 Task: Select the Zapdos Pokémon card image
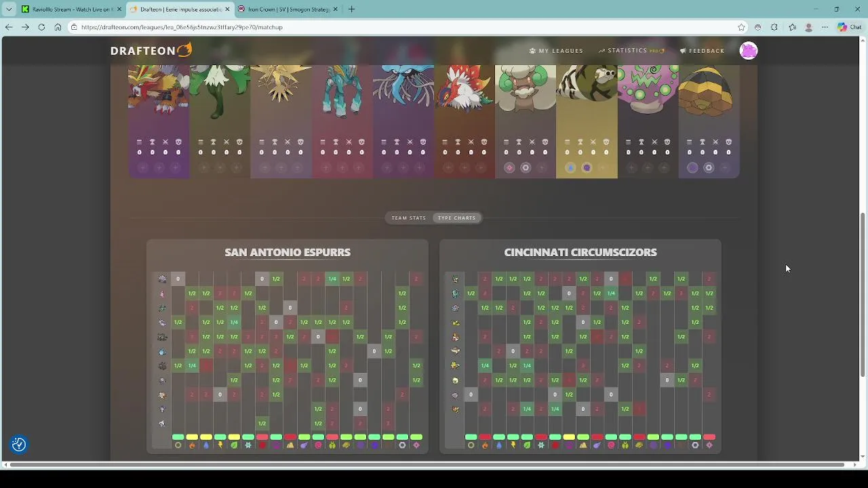[281, 85]
